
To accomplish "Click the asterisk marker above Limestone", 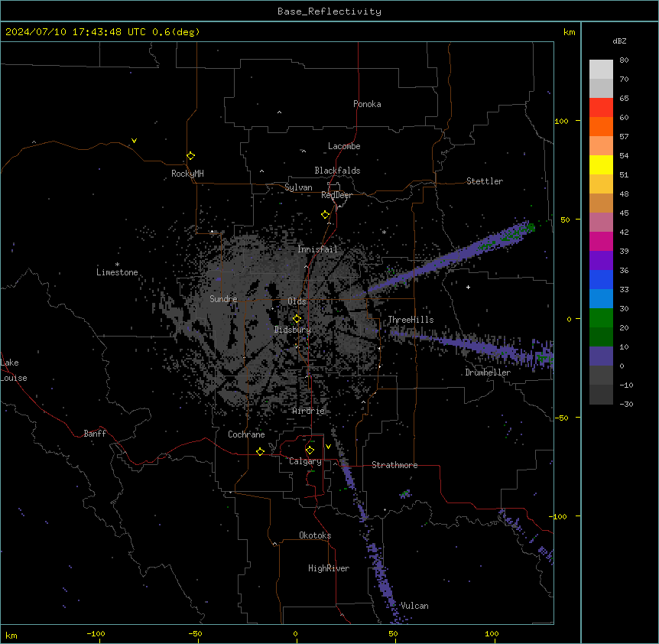I will click(x=117, y=265).
